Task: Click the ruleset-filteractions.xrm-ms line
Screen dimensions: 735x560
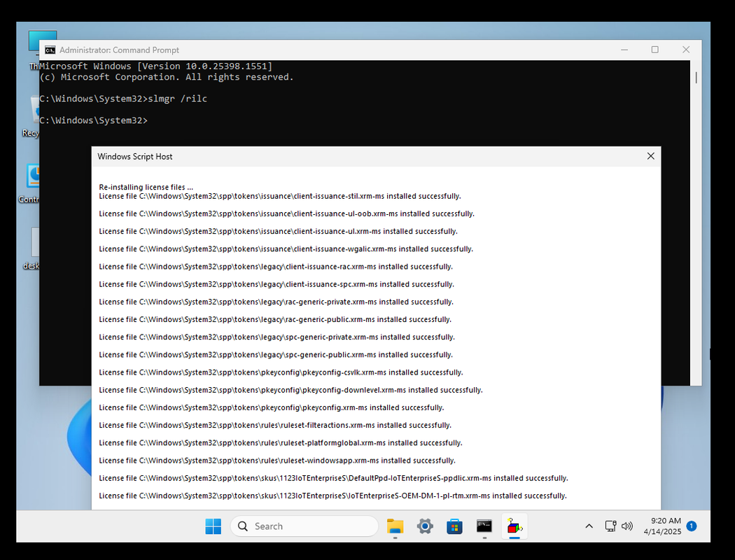Action: pyautogui.click(x=275, y=426)
